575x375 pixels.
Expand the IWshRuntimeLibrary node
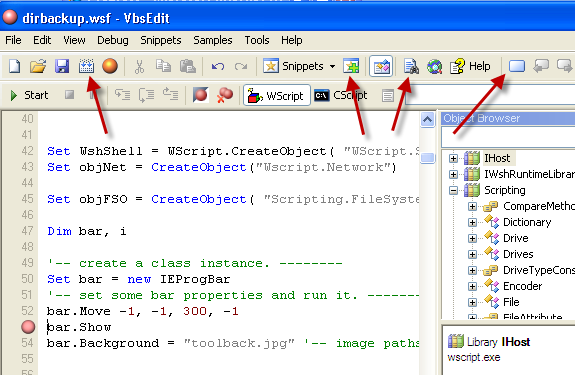[453, 174]
